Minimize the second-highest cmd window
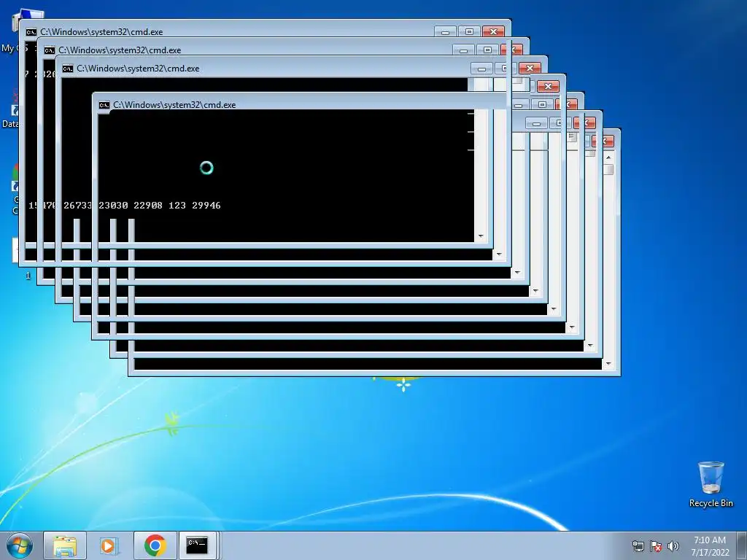Image resolution: width=747 pixels, height=560 pixels. pos(463,50)
